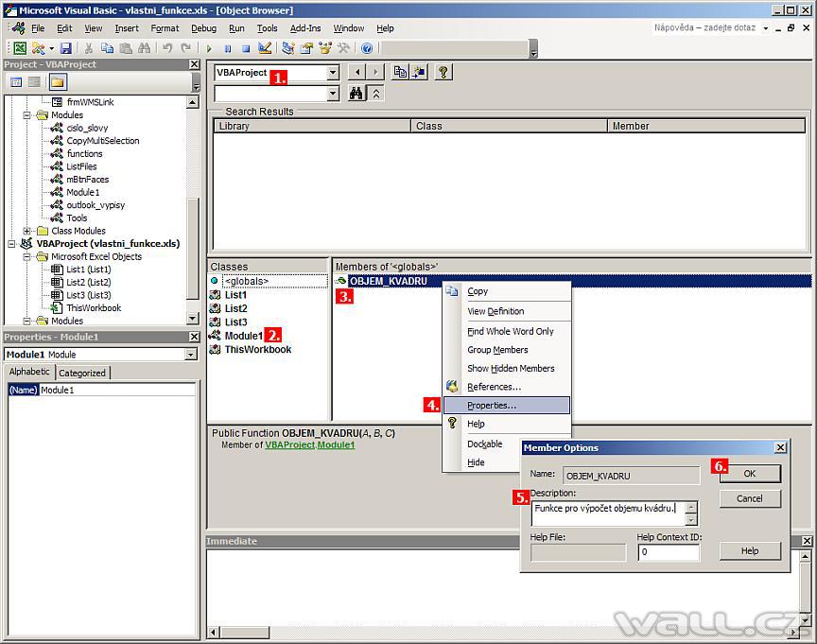817x644 pixels.
Task: Open the File menu
Action: pos(38,28)
